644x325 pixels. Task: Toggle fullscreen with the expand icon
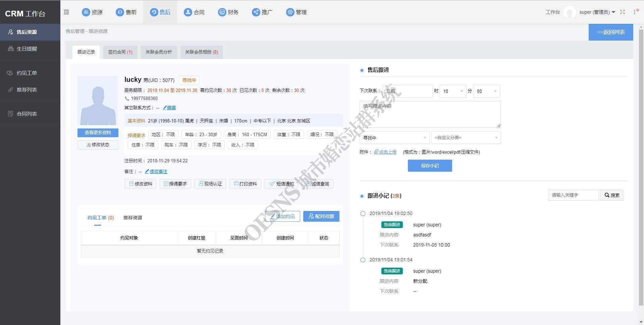623,12
